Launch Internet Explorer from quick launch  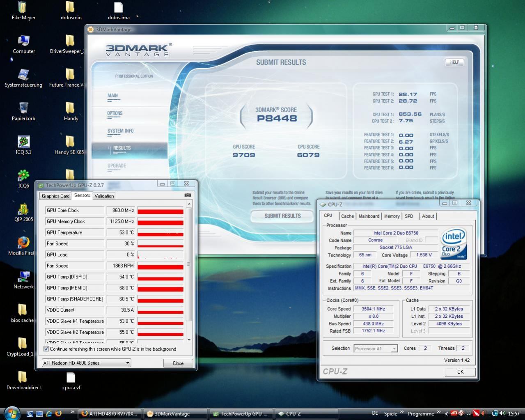click(49, 414)
